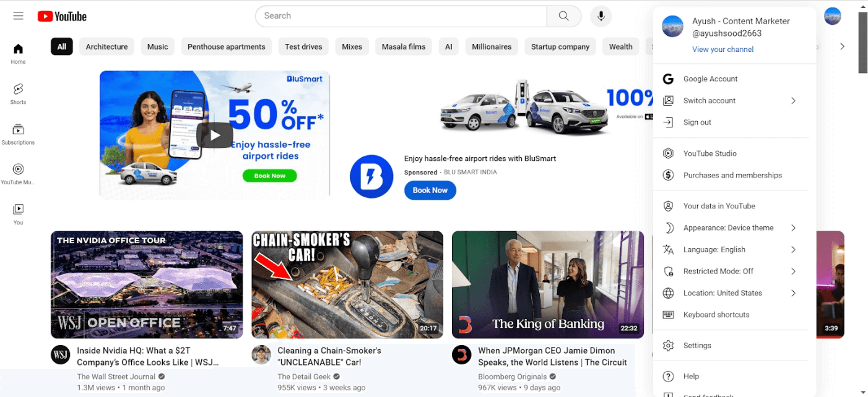Click the Sign out door icon
The height and width of the screenshot is (397, 868).
tap(668, 122)
